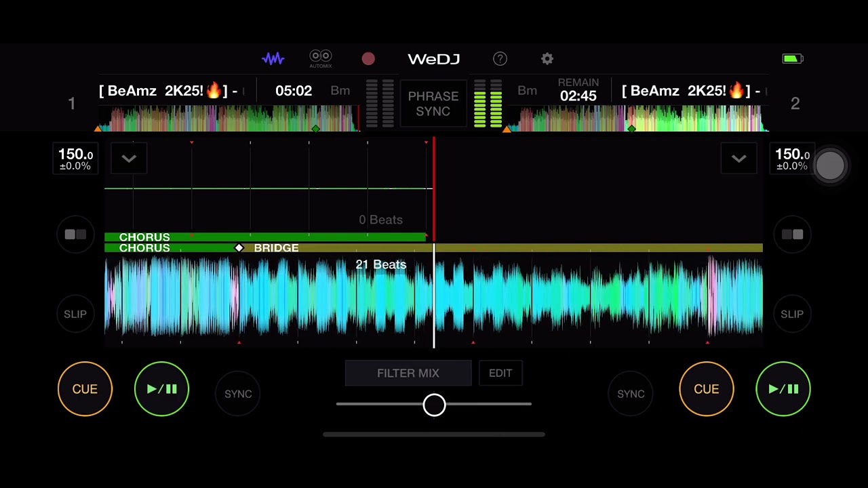Toggle deck 2 REMAIN time 02:45
Screen dimensions: 868x488
point(578,90)
